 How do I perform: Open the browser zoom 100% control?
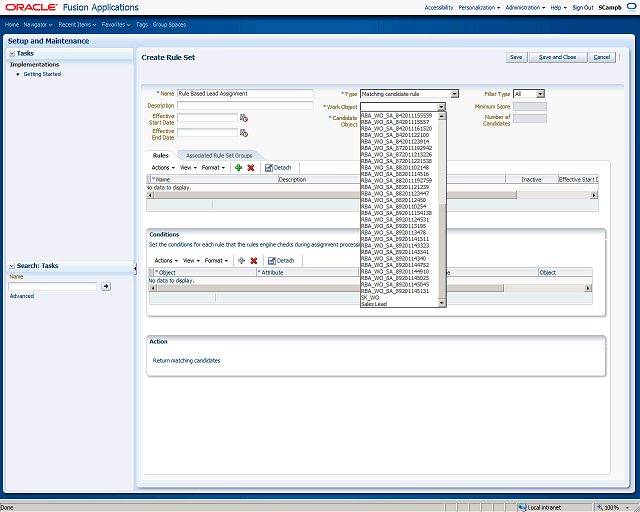coord(613,508)
